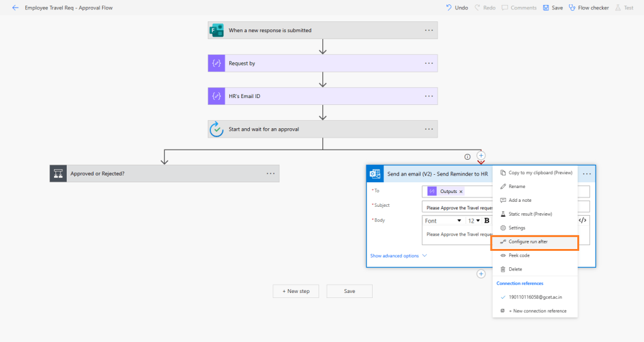
Task: Click Save in the top toolbar
Action: pyautogui.click(x=553, y=8)
